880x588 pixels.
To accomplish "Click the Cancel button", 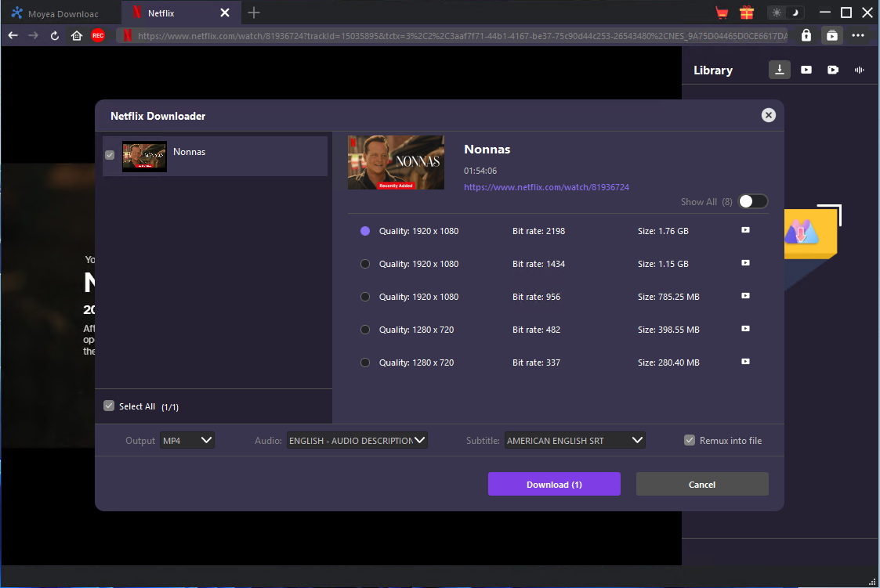I will (x=701, y=484).
